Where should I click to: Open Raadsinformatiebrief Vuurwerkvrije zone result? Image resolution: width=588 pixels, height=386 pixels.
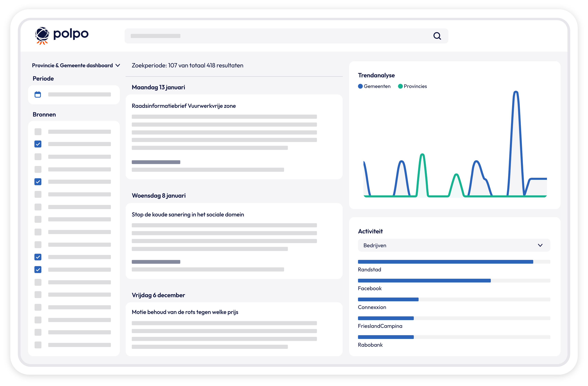(184, 106)
